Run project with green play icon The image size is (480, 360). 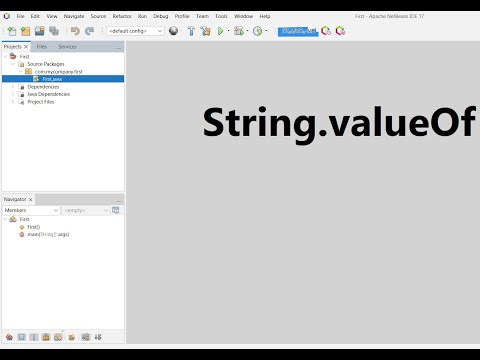click(x=220, y=31)
